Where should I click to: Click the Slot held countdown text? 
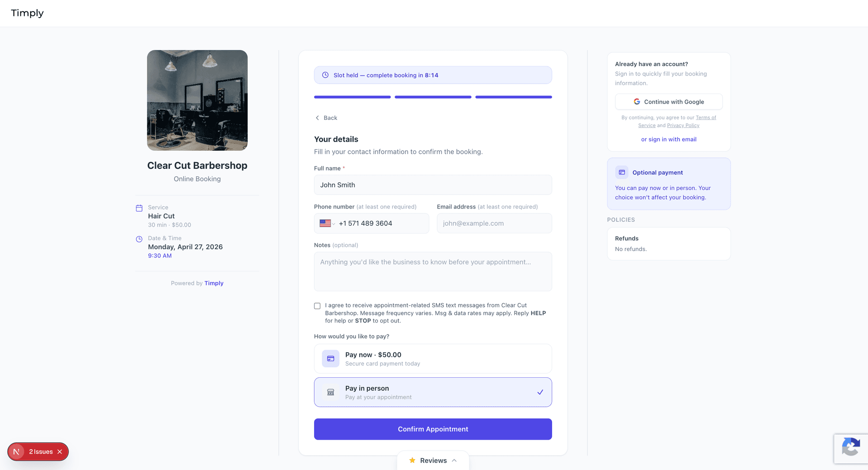386,75
